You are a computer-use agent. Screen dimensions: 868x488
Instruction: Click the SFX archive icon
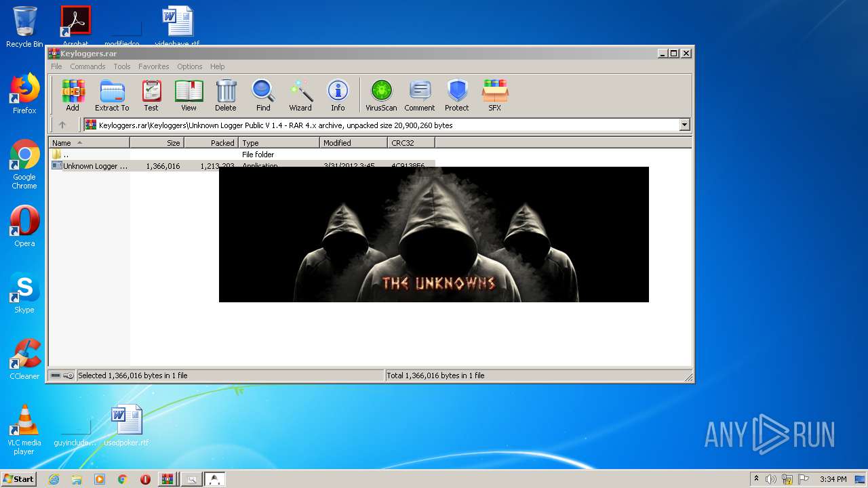[495, 96]
